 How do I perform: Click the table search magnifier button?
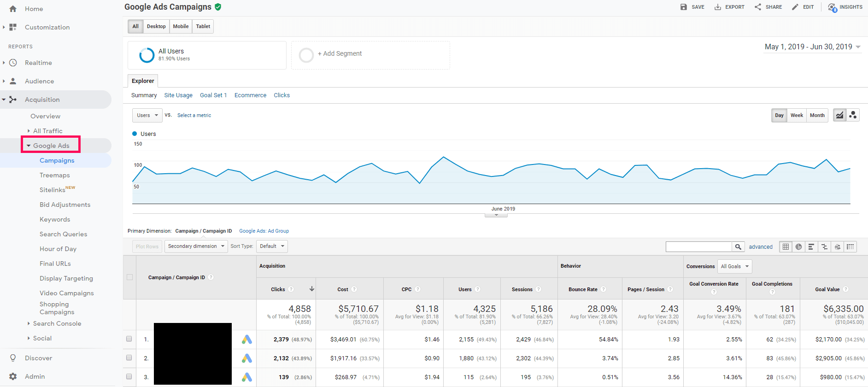(738, 247)
